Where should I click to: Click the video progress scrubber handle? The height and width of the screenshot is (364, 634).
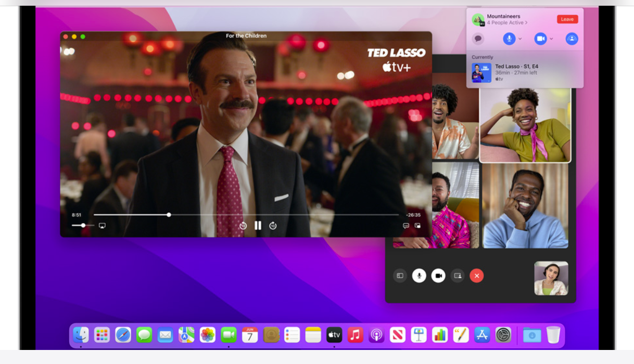(x=169, y=214)
